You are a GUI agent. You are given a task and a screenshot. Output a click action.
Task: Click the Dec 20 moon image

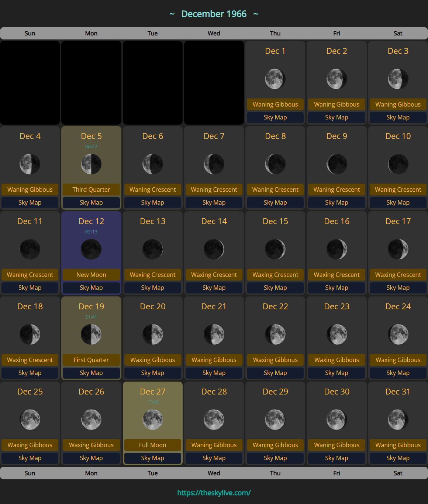153,334
